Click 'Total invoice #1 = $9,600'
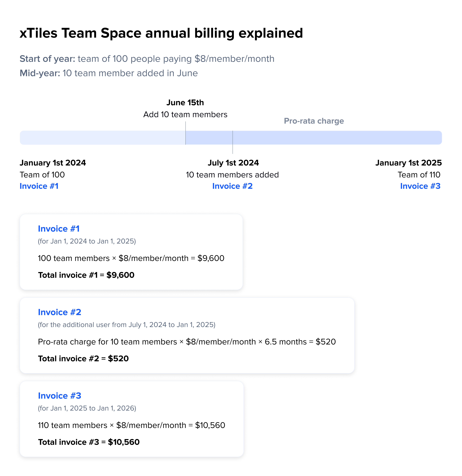 click(x=86, y=275)
